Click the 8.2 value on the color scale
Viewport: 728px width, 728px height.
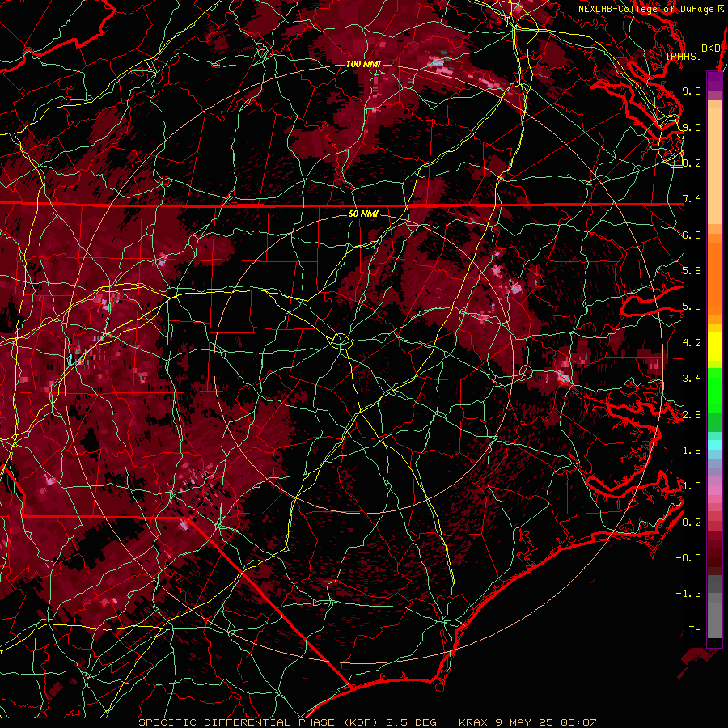point(692,163)
